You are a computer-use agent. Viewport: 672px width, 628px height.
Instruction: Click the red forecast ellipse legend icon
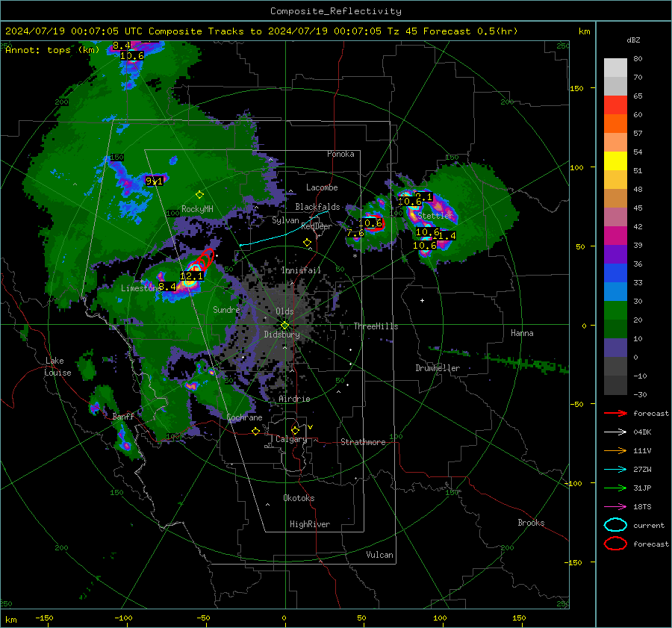pos(615,544)
